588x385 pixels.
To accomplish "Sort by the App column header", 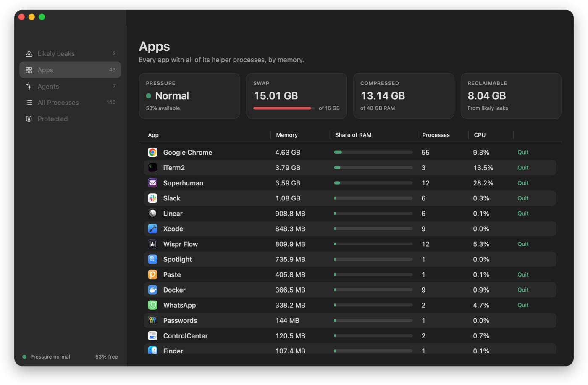I will (153, 135).
